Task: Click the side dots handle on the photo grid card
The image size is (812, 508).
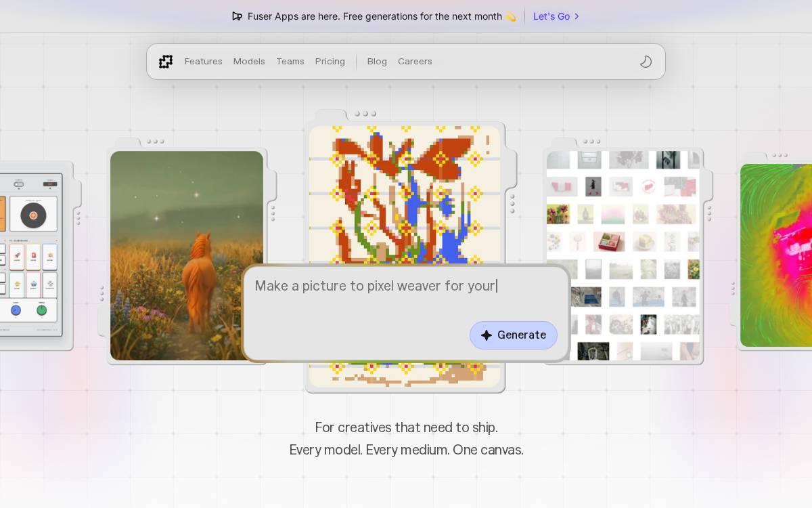Action: pyautogui.click(x=709, y=213)
